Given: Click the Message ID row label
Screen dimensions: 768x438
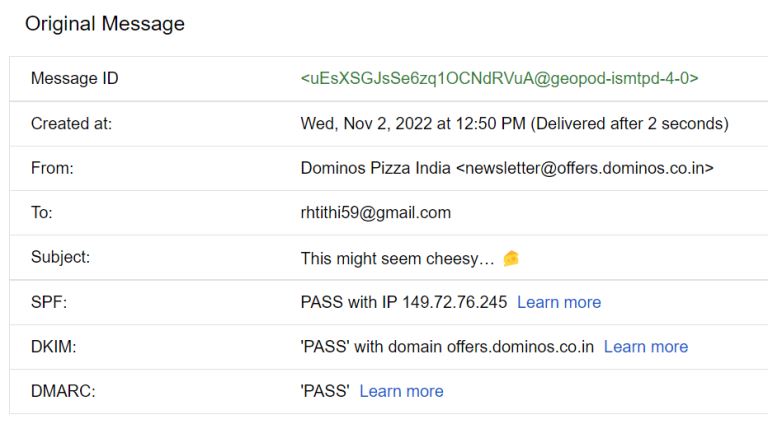Looking at the screenshot, I should [x=74, y=78].
